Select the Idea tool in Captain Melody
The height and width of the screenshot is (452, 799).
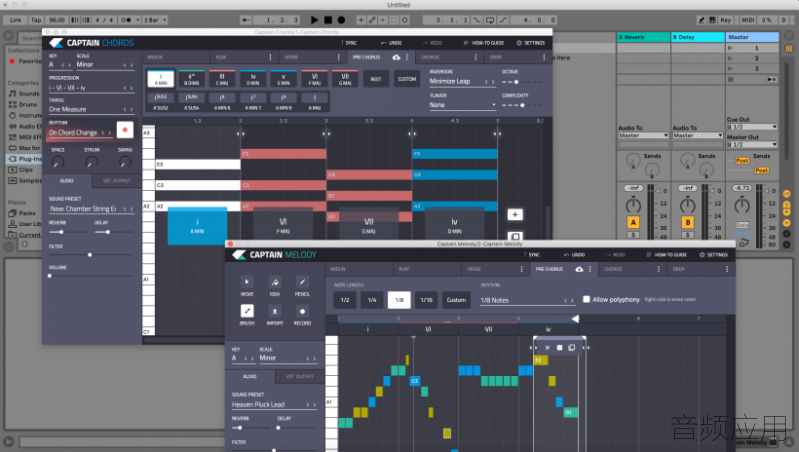tap(275, 282)
